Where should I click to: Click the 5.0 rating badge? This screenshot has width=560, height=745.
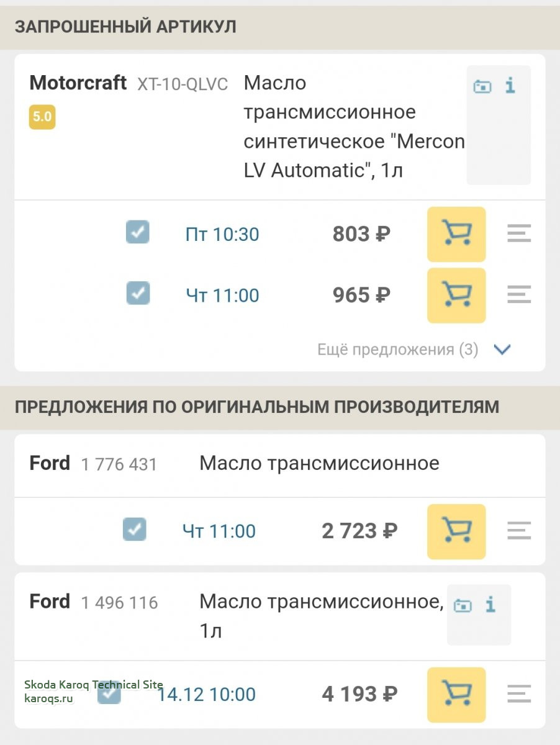42,117
